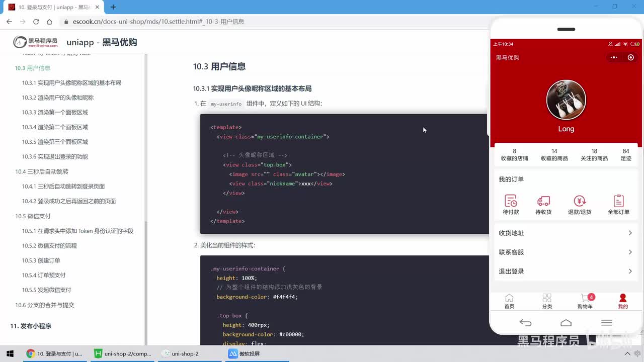Close the 登录与支付 browser tab

tap(98, 7)
